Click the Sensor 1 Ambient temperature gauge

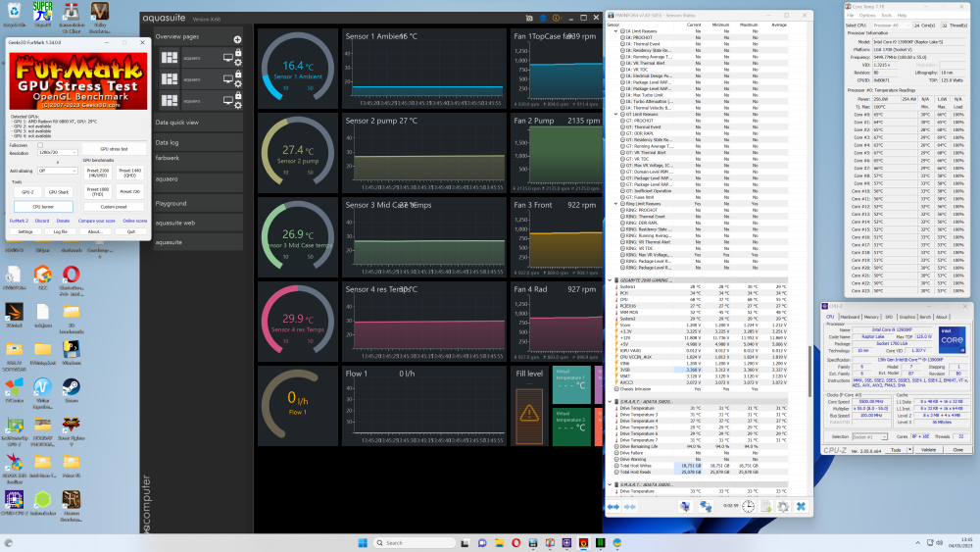298,69
